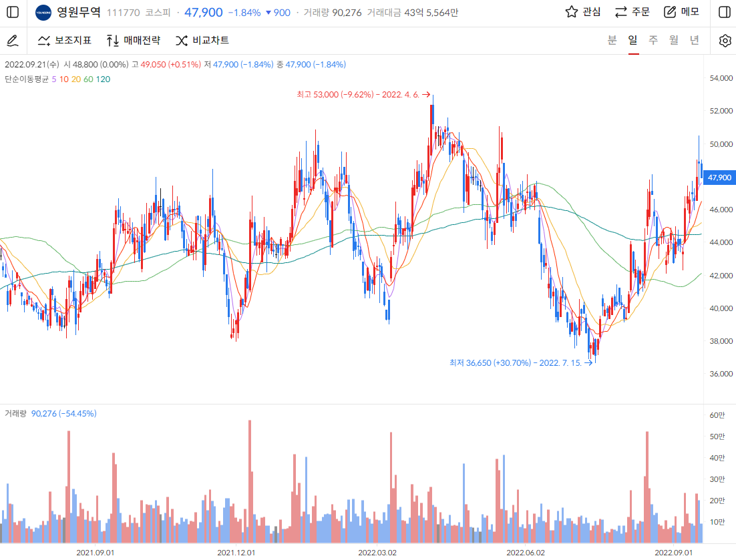This screenshot has width=736, height=560.
Task: Click the 36,000 price axis label
Action: click(721, 374)
